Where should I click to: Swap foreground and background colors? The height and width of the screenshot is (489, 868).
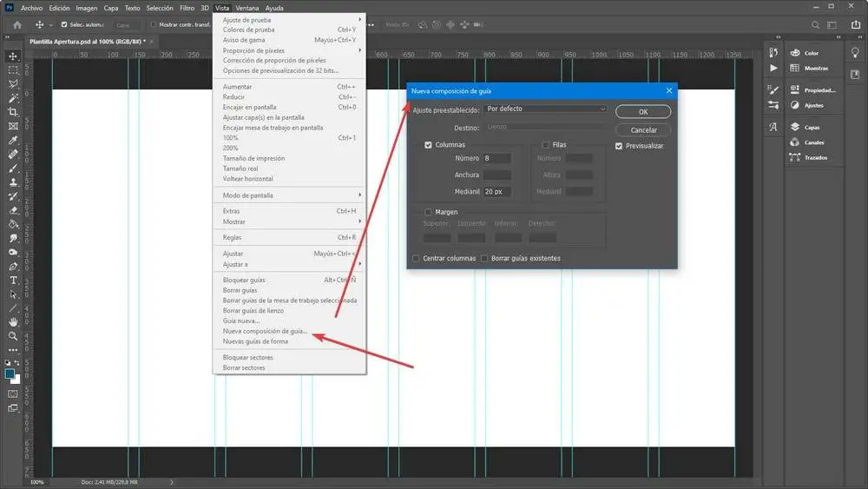16,363
